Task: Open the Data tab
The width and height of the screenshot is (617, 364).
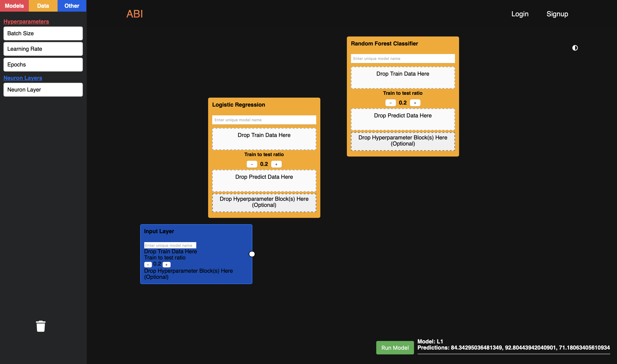Action: pyautogui.click(x=43, y=6)
